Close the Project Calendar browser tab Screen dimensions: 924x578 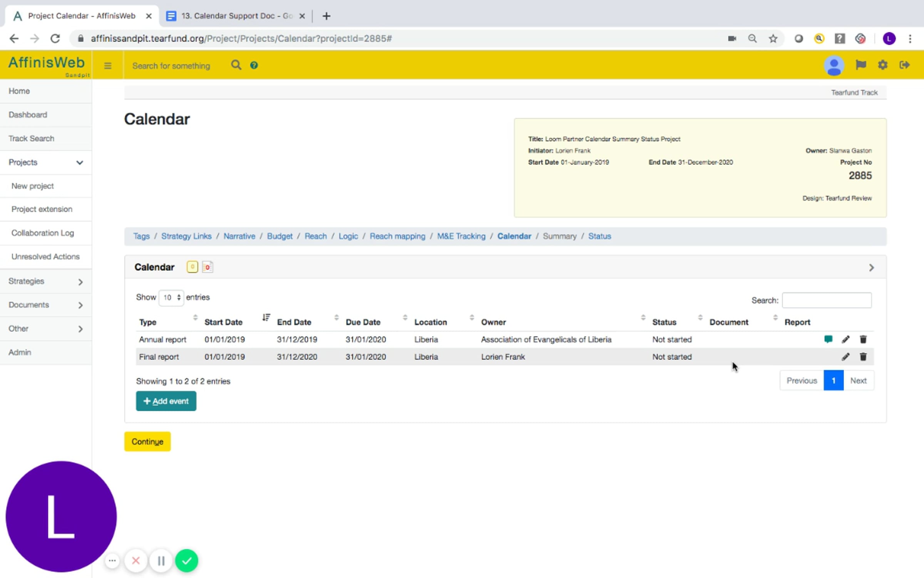(x=149, y=16)
